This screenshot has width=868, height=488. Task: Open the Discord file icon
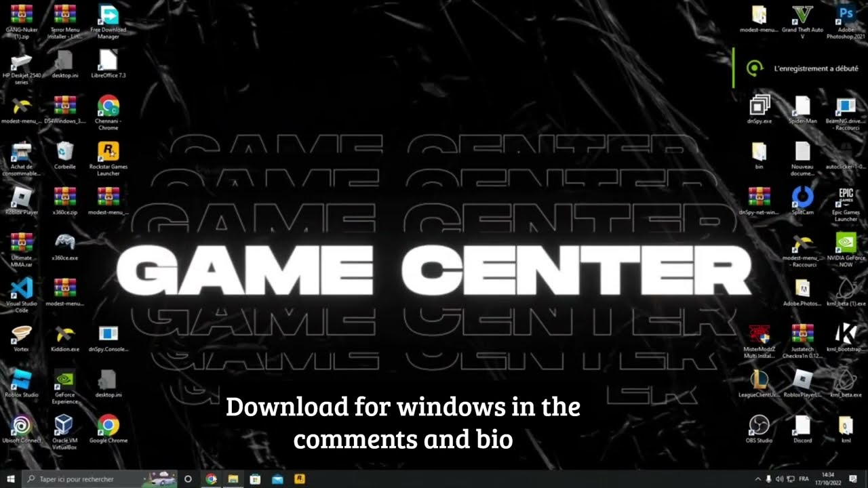click(x=803, y=430)
